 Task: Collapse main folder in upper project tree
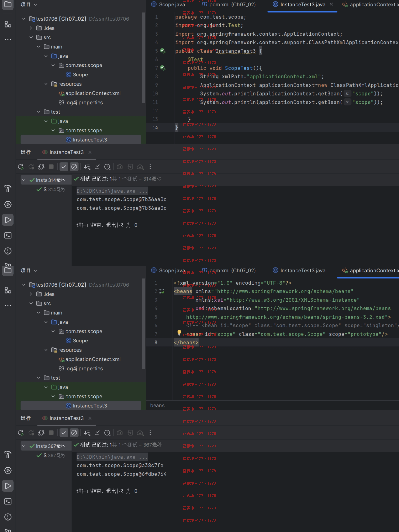coord(38,47)
